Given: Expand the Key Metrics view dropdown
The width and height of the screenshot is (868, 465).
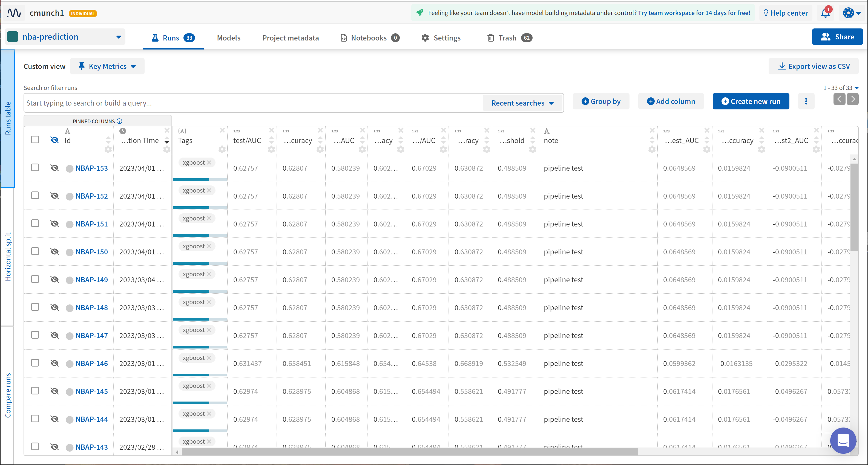Looking at the screenshot, I should pyautogui.click(x=108, y=66).
